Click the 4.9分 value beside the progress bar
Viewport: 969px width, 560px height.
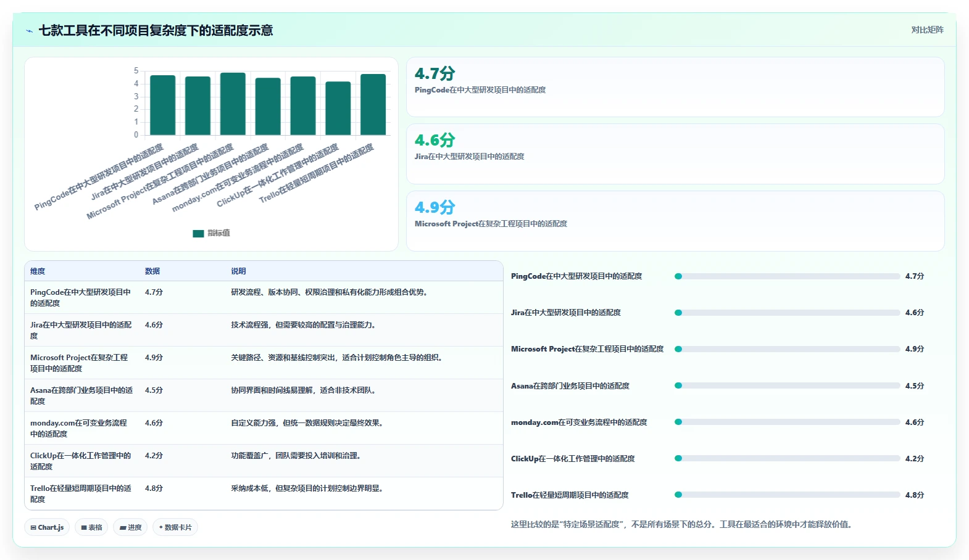(915, 349)
